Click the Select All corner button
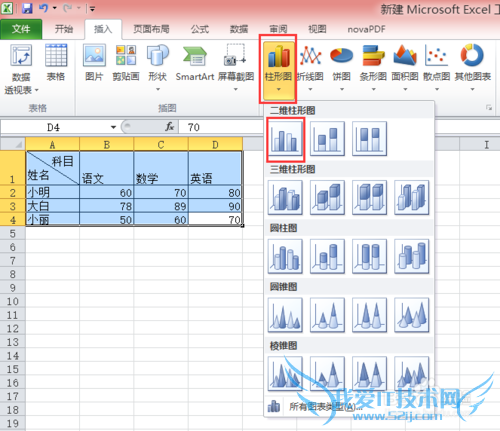This screenshot has height=431, width=500. (x=13, y=144)
